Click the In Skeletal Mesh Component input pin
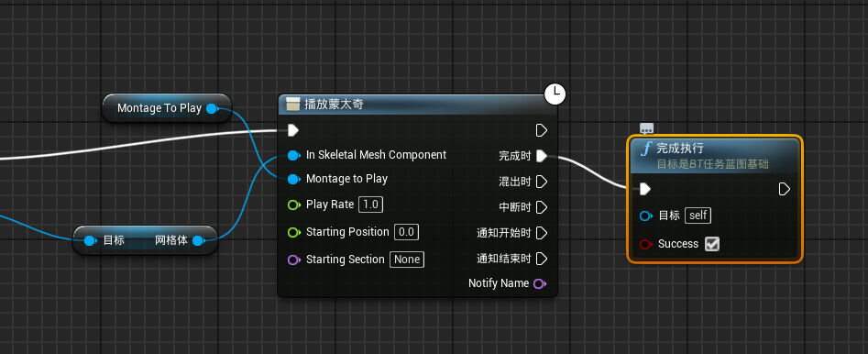The image size is (868, 354). click(x=293, y=156)
